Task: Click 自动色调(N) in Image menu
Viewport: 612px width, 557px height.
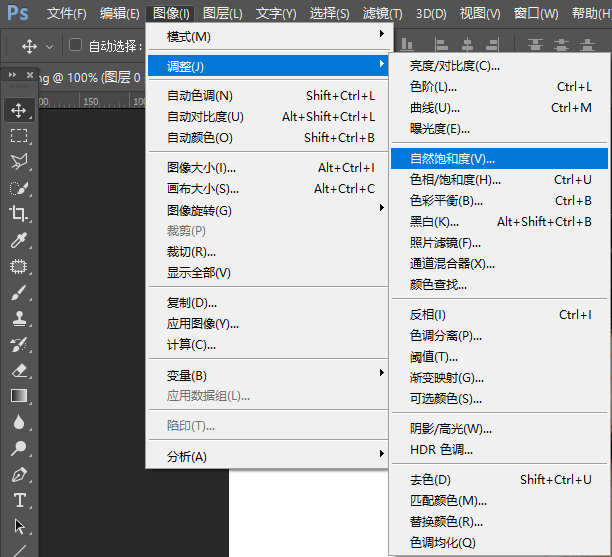Action: click(x=268, y=96)
